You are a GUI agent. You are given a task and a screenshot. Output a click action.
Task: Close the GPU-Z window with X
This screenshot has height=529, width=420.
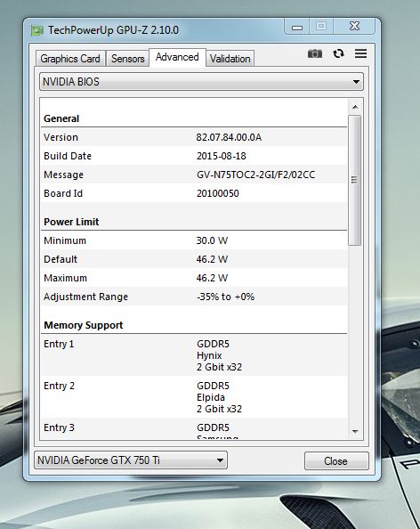[x=354, y=27]
